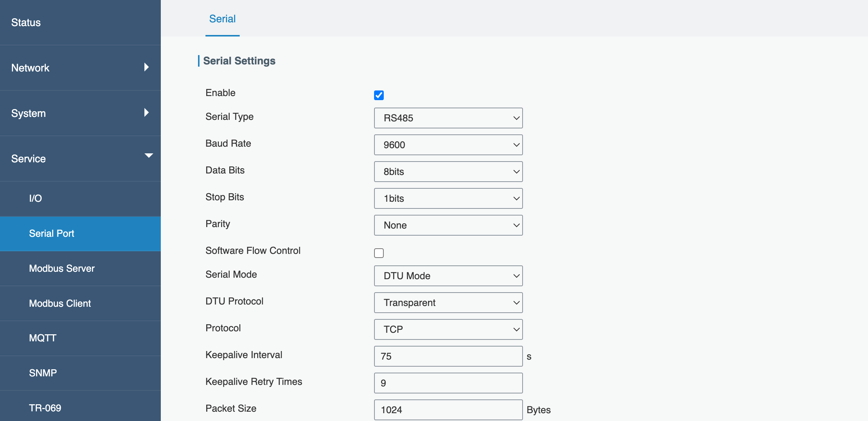868x421 pixels.
Task: Open the Serial Type dropdown
Action: 448,118
